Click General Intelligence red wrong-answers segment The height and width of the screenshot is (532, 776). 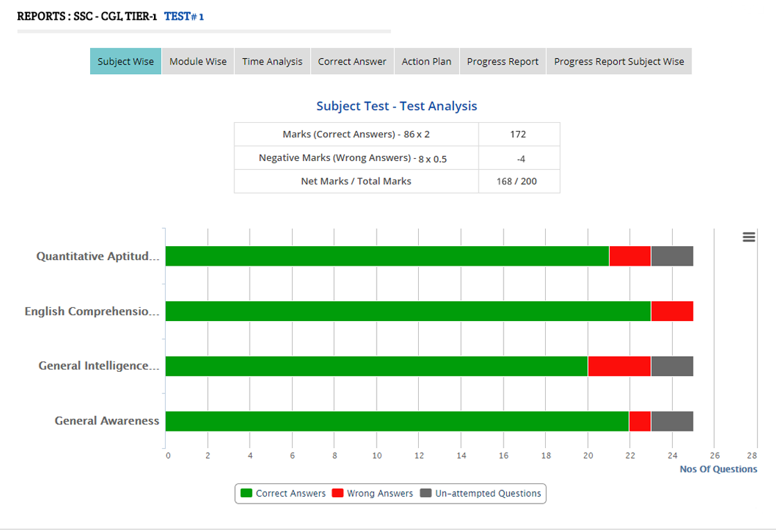[619, 366]
